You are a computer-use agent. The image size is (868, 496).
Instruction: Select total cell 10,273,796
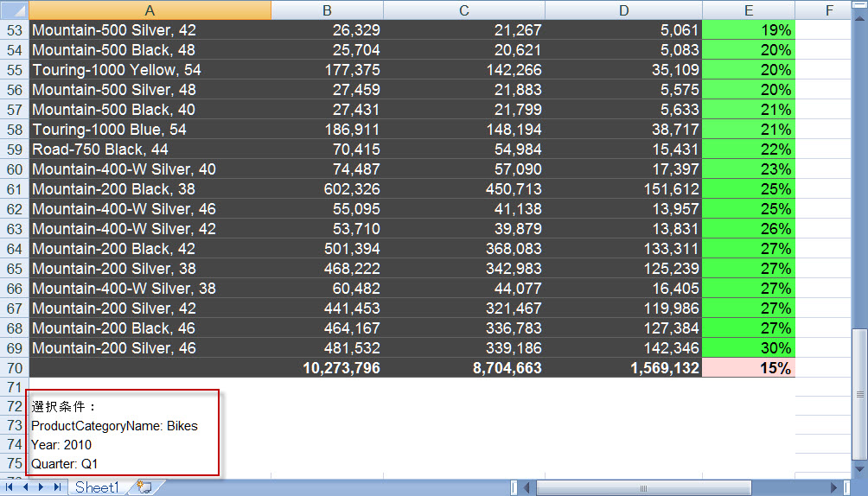[327, 368]
